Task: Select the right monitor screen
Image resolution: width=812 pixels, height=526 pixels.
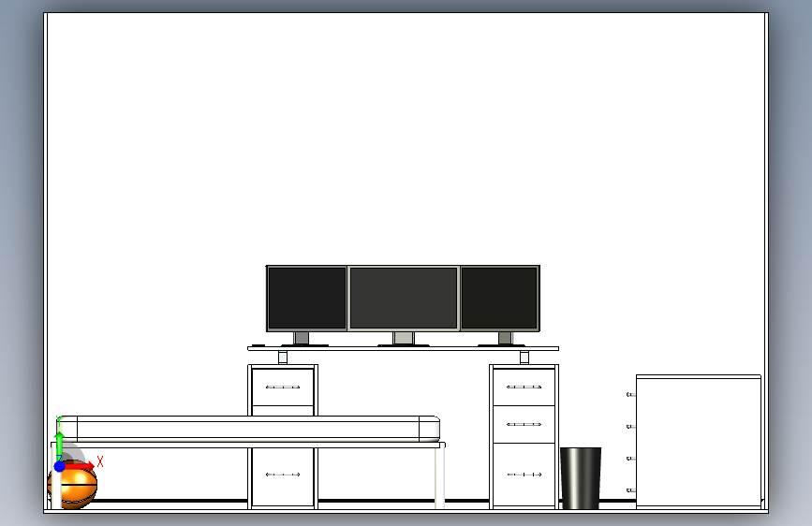Action: point(500,299)
